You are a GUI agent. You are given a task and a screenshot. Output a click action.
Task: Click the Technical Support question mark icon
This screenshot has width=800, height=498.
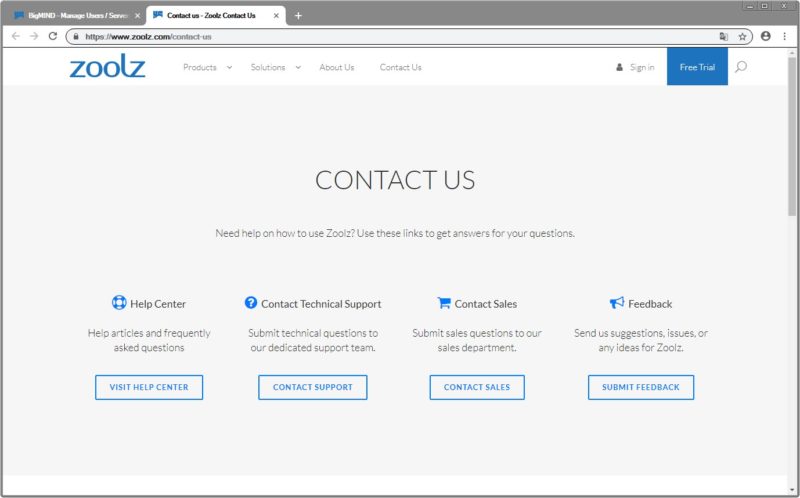(x=251, y=303)
